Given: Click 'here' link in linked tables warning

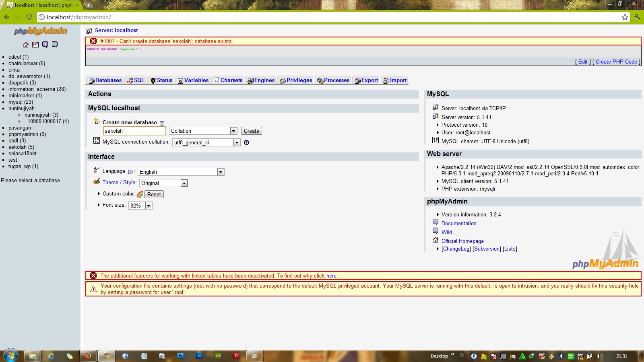Looking at the screenshot, I should tap(331, 276).
